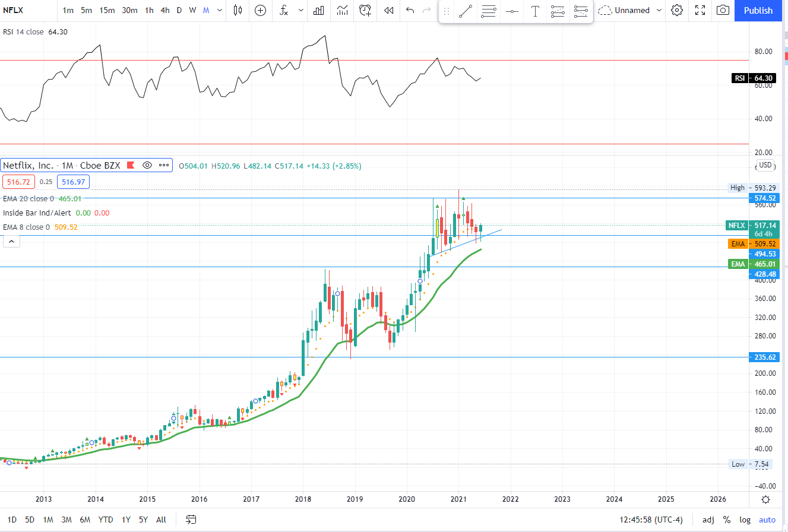788x532 pixels.
Task: Take a chart snapshot with the camera icon
Action: [723, 11]
